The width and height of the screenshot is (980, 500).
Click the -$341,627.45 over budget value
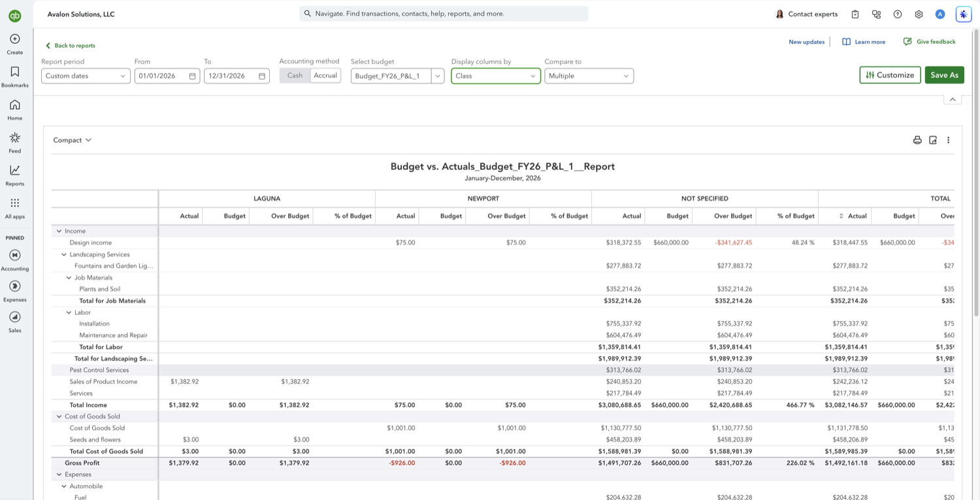tap(733, 242)
